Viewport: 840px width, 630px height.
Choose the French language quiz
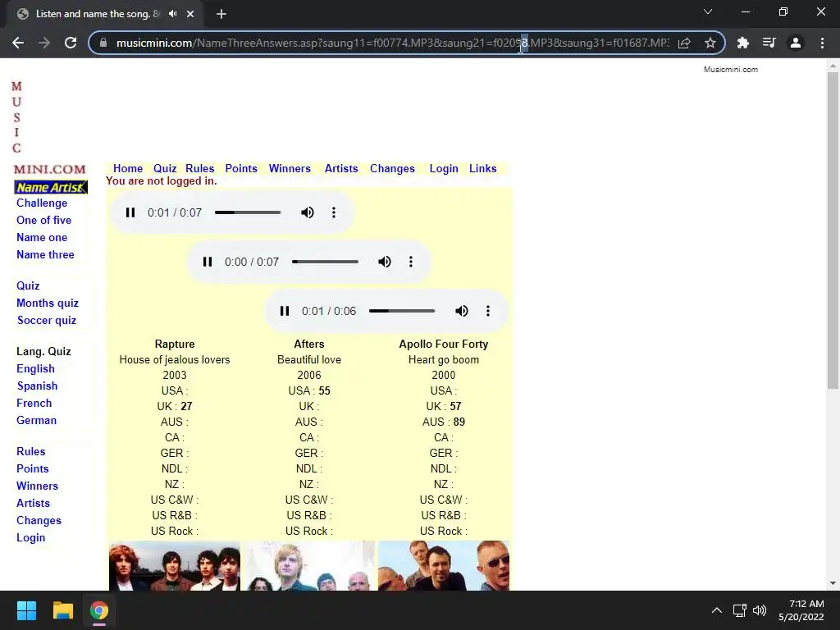(x=34, y=403)
